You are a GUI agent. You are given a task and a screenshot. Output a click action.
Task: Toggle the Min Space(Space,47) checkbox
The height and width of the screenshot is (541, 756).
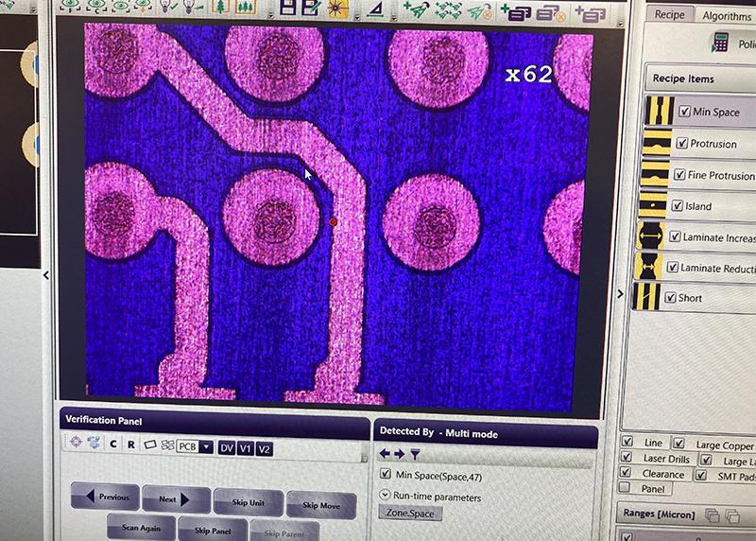386,474
